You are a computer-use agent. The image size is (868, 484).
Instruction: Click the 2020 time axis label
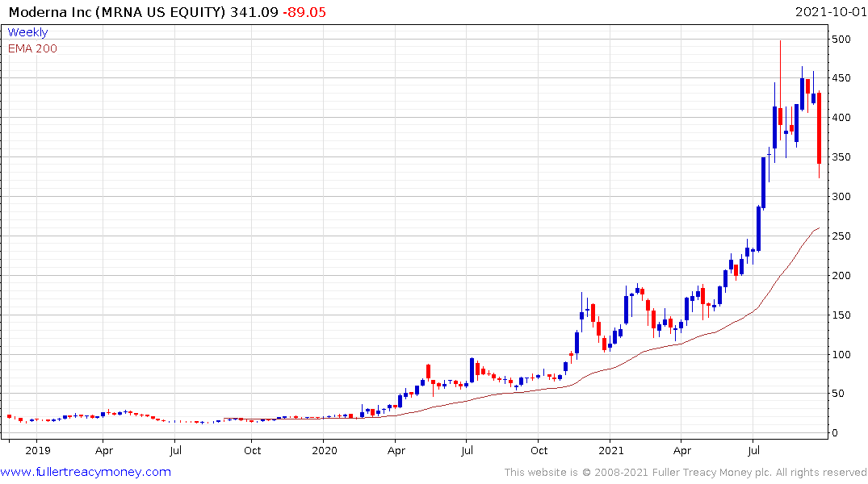[x=325, y=450]
